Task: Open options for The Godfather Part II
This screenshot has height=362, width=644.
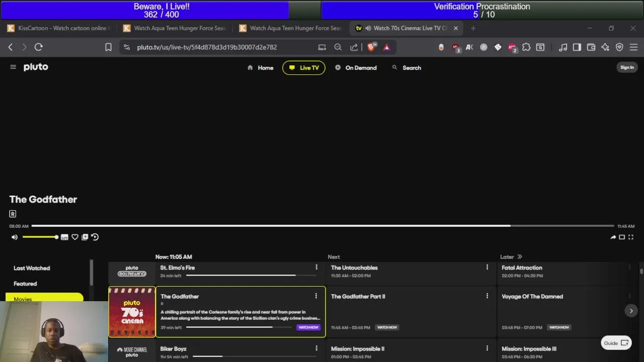Action: click(x=487, y=296)
